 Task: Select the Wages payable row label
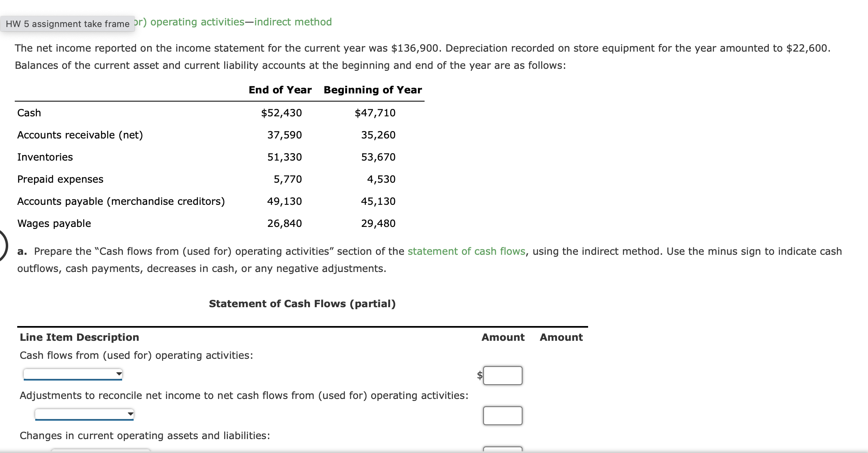point(54,223)
